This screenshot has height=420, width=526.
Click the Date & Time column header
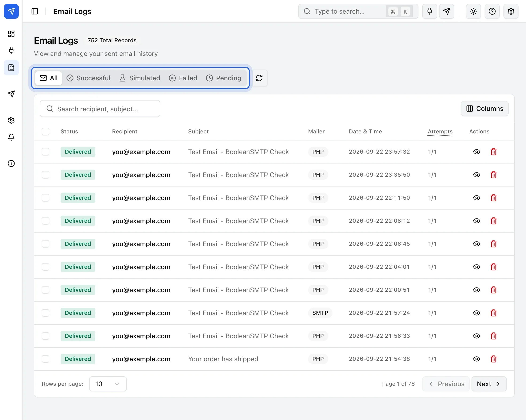click(x=365, y=132)
